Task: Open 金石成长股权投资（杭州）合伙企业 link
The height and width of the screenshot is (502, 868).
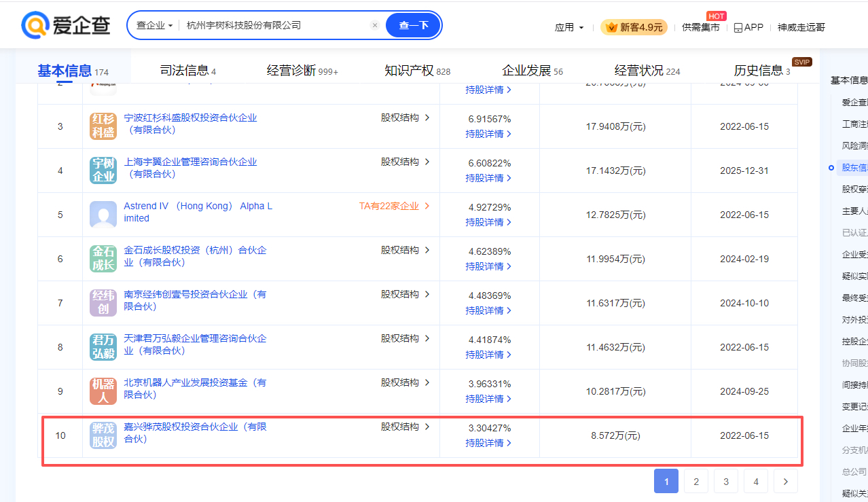Action: 195,256
